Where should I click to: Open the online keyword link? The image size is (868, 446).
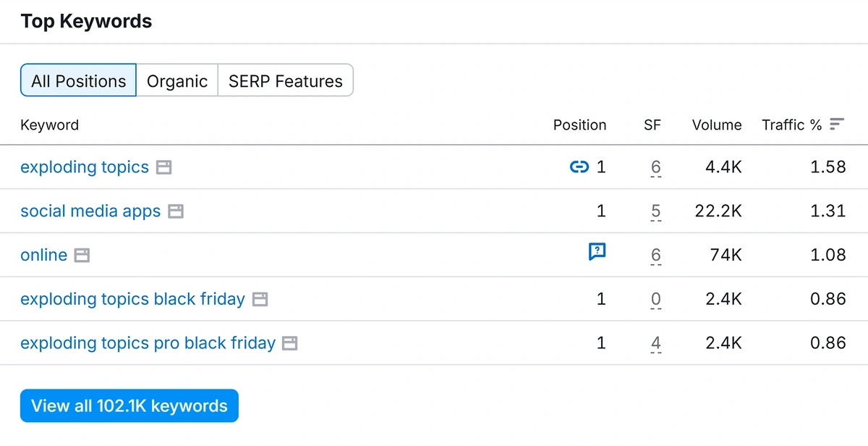click(x=43, y=255)
